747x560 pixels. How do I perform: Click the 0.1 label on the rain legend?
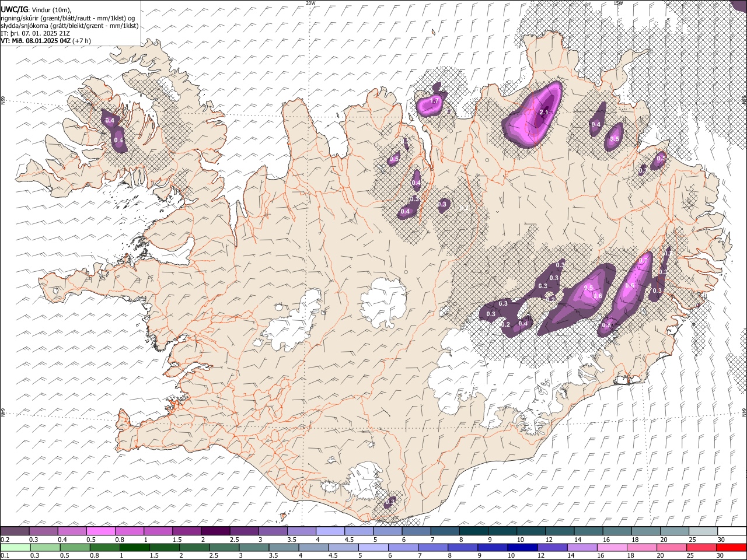click(4, 555)
